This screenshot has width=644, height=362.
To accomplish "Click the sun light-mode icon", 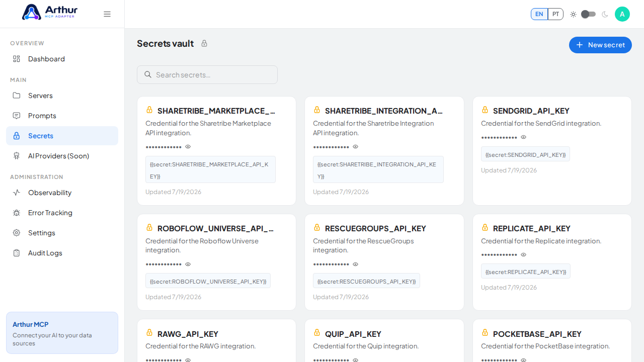I will pyautogui.click(x=573, y=14).
